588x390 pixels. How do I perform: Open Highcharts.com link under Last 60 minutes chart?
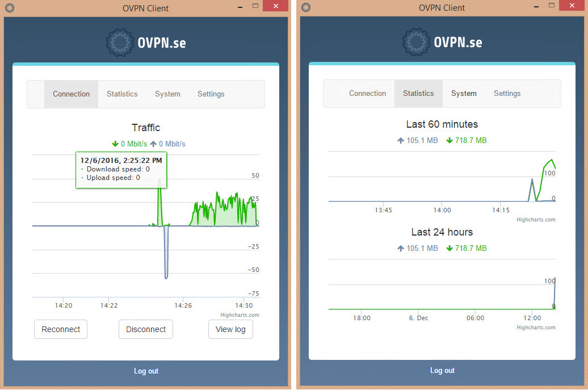pos(536,220)
